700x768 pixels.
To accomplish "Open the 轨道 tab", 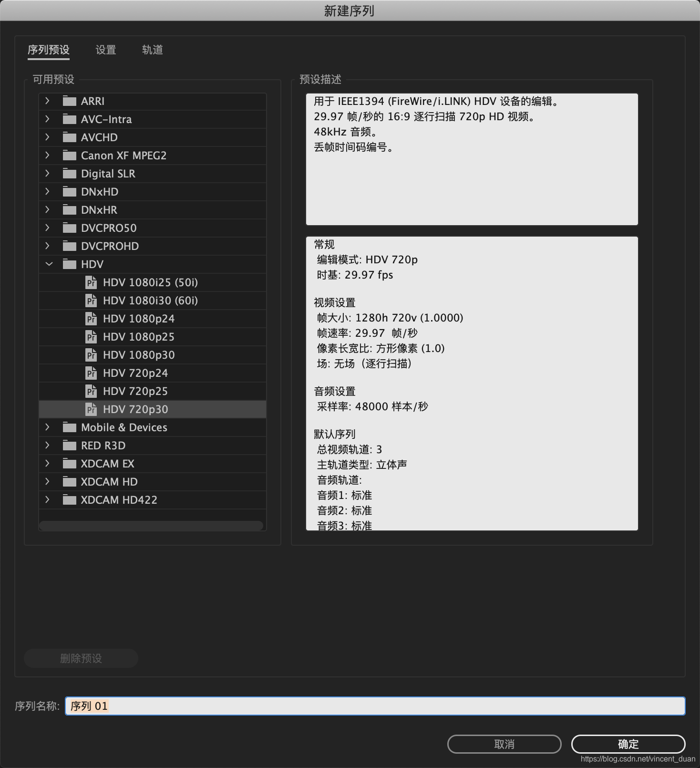I will pyautogui.click(x=153, y=50).
